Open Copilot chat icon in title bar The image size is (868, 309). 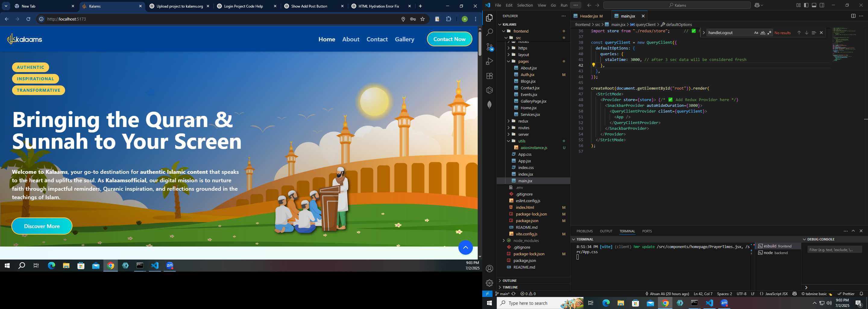(x=757, y=5)
